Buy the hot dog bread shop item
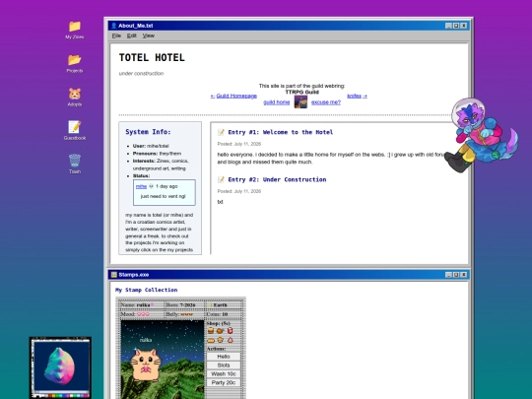Image resolution: width=532 pixels, height=399 pixels. (x=211, y=340)
